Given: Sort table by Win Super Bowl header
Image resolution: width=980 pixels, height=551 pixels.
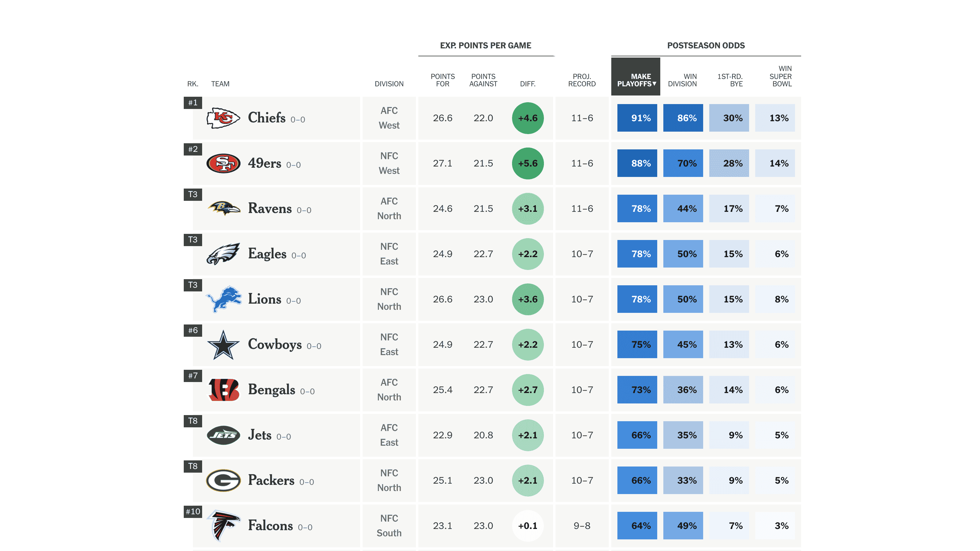Looking at the screenshot, I should 781,76.
